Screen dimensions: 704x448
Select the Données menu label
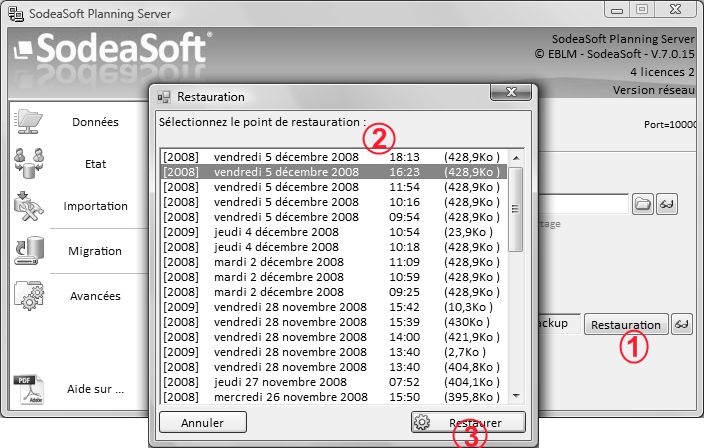point(95,122)
